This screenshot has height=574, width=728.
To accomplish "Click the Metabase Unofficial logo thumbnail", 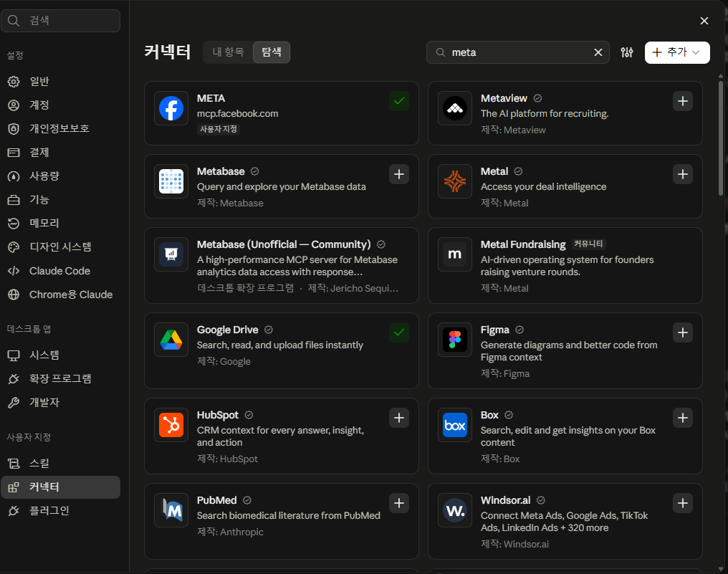I will coord(171,254).
